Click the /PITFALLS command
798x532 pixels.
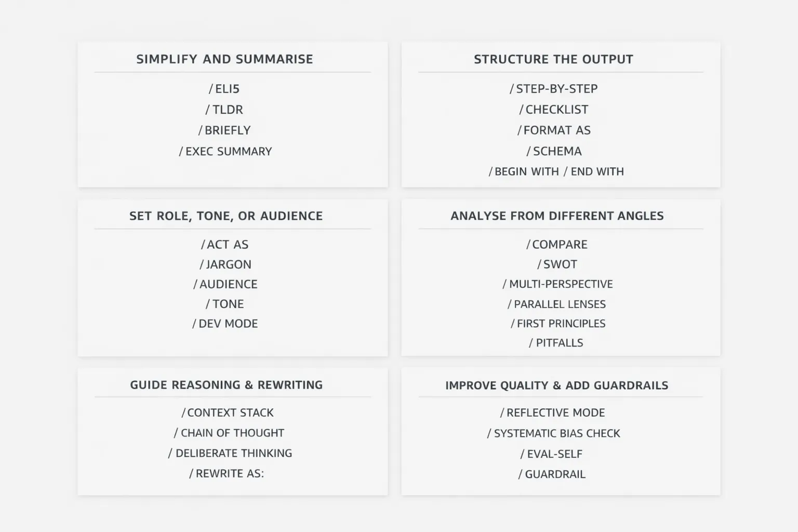point(556,343)
